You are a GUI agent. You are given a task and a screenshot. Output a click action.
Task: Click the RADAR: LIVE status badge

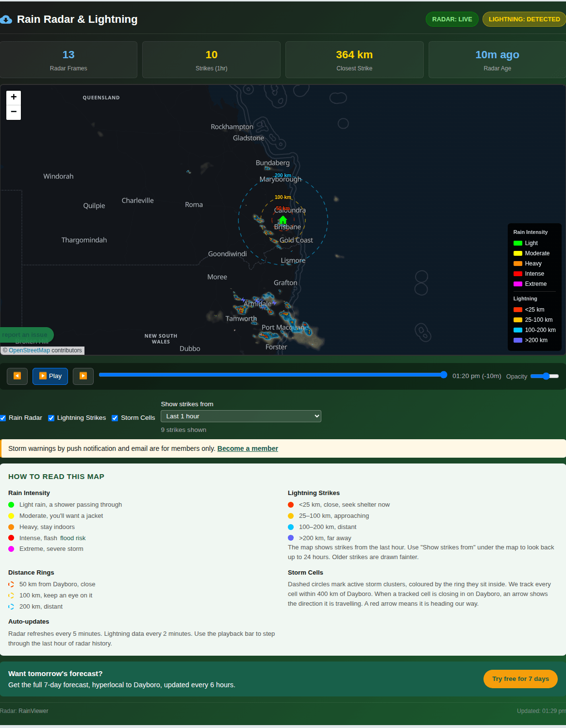click(452, 19)
